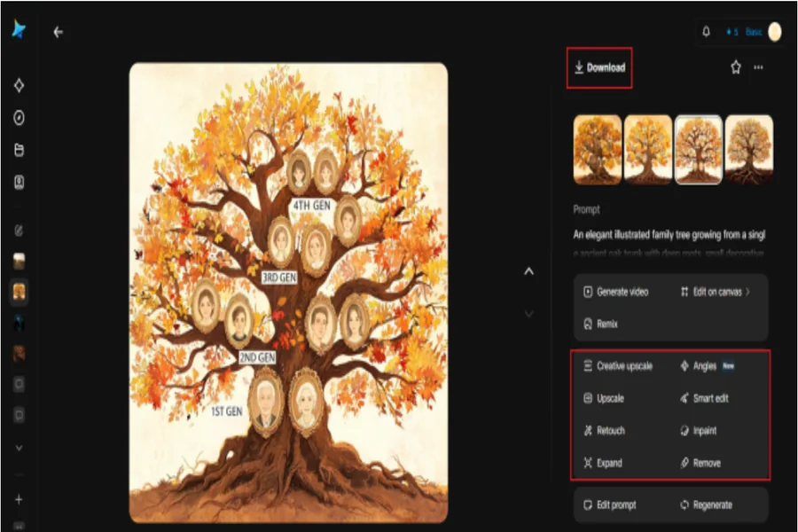Select the first tree variation thumbnail
798x532 pixels.
pos(598,150)
